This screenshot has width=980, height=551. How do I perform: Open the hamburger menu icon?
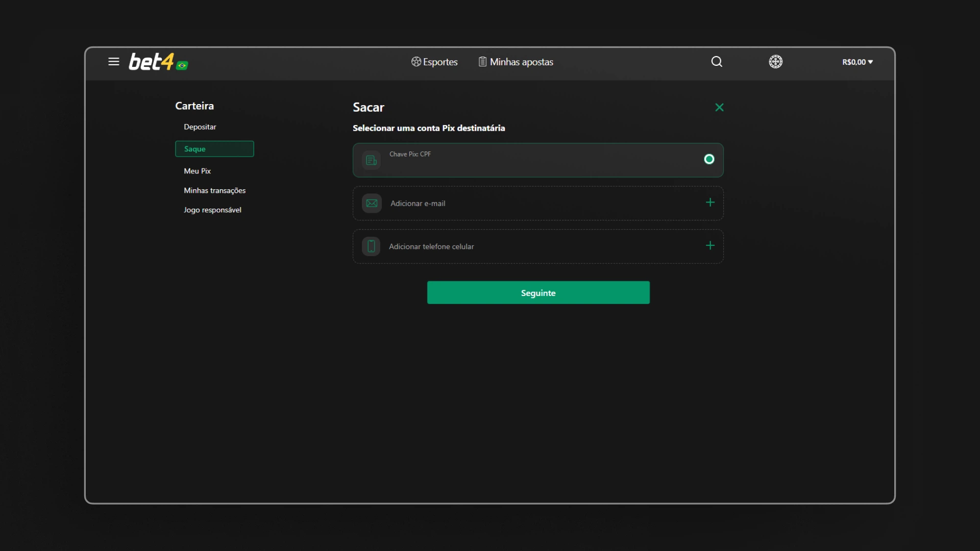[113, 62]
